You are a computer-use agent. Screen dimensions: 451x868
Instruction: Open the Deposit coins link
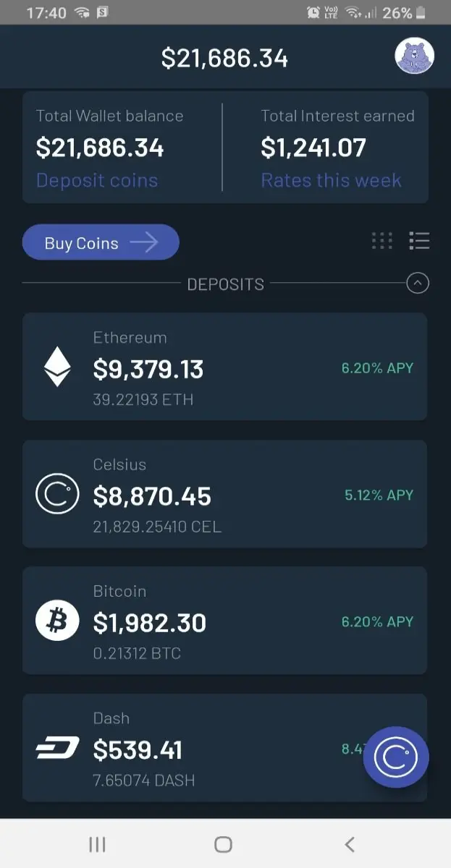[x=97, y=180]
